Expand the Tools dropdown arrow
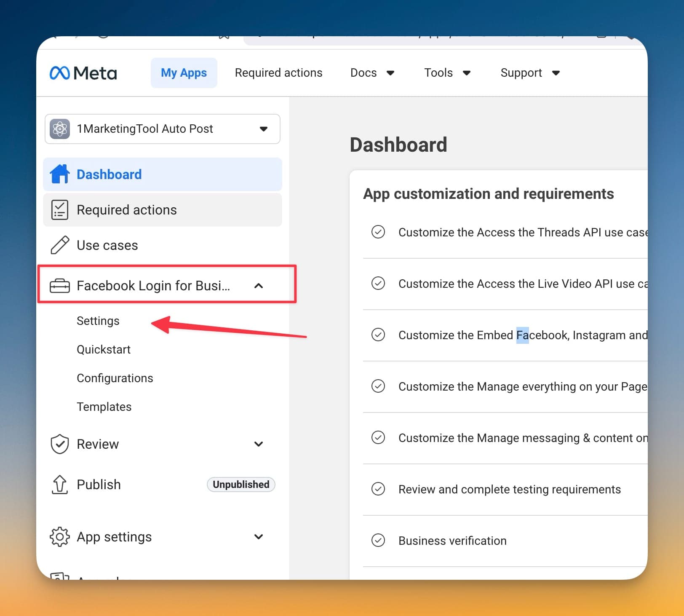The width and height of the screenshot is (684, 616). (467, 73)
